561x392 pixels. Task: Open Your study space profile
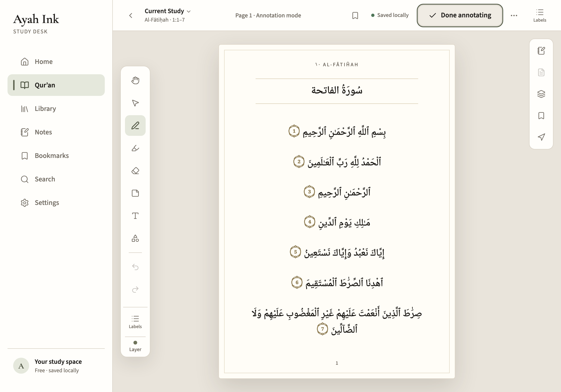point(56,366)
